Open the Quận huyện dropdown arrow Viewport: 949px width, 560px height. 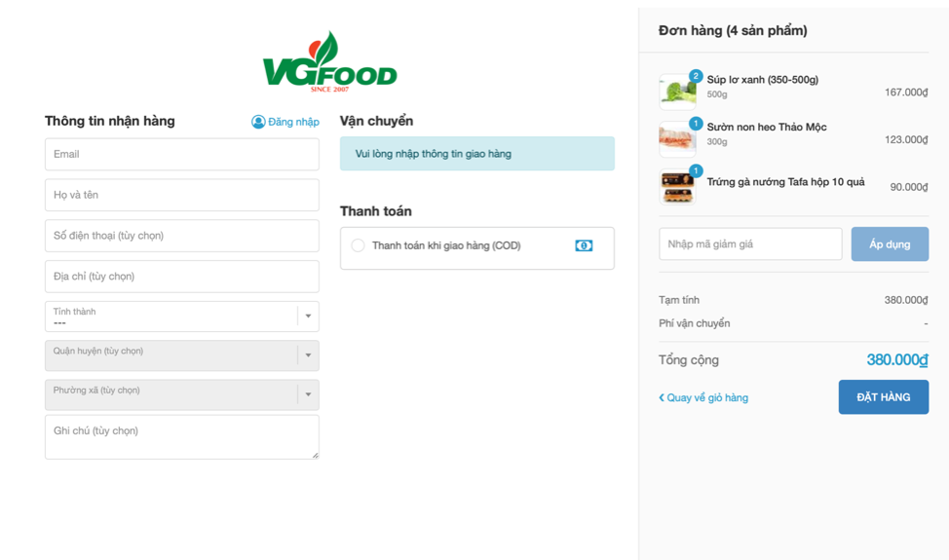point(308,355)
